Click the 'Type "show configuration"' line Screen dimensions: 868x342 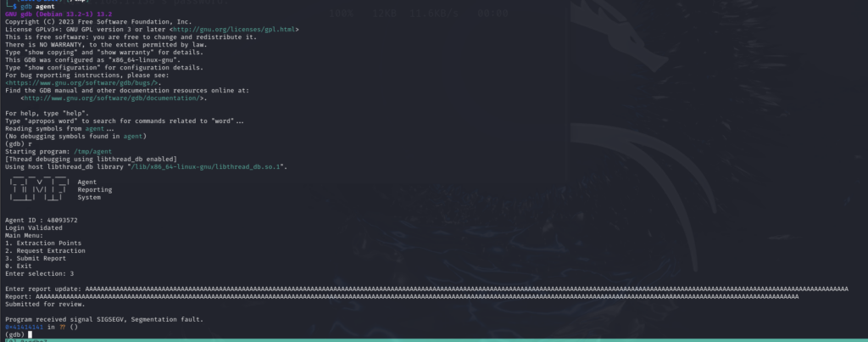coord(104,68)
